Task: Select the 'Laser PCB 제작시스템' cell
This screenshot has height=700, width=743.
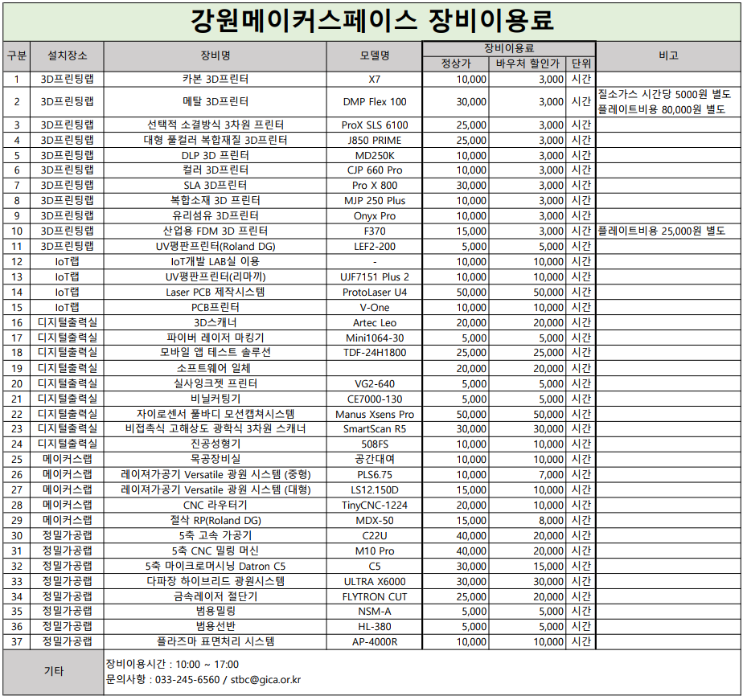Action: (215, 293)
